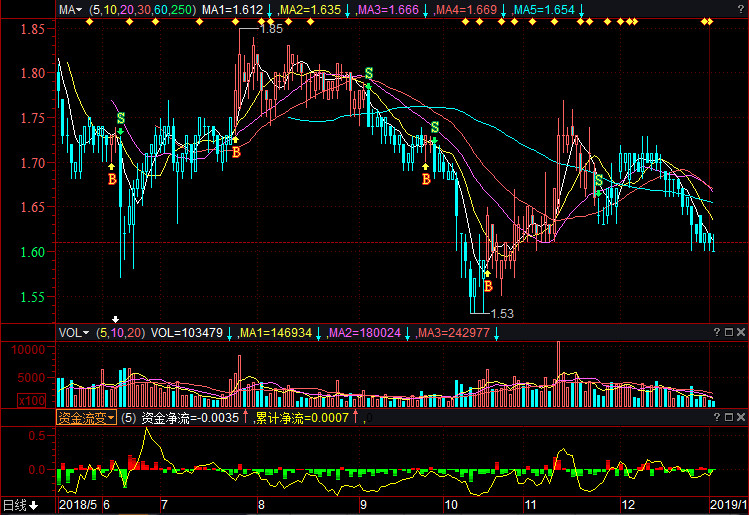Select the volume MA3=242977 value
749x515 pixels.
coord(454,333)
